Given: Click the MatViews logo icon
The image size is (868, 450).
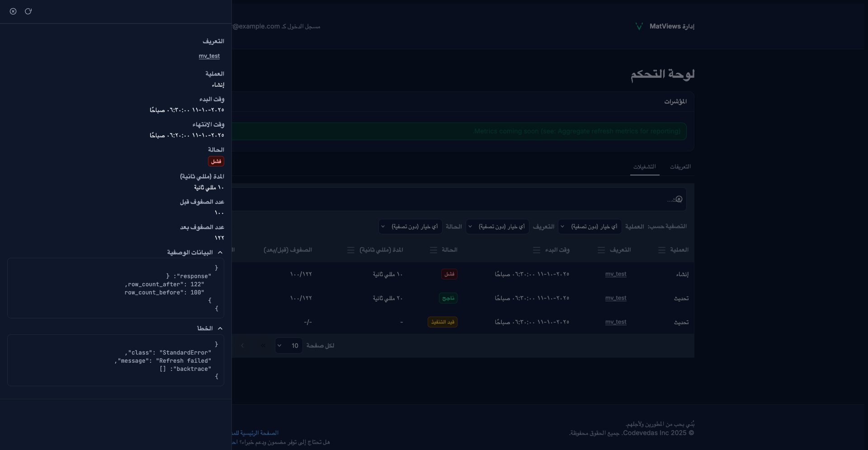Looking at the screenshot, I should pos(639,27).
